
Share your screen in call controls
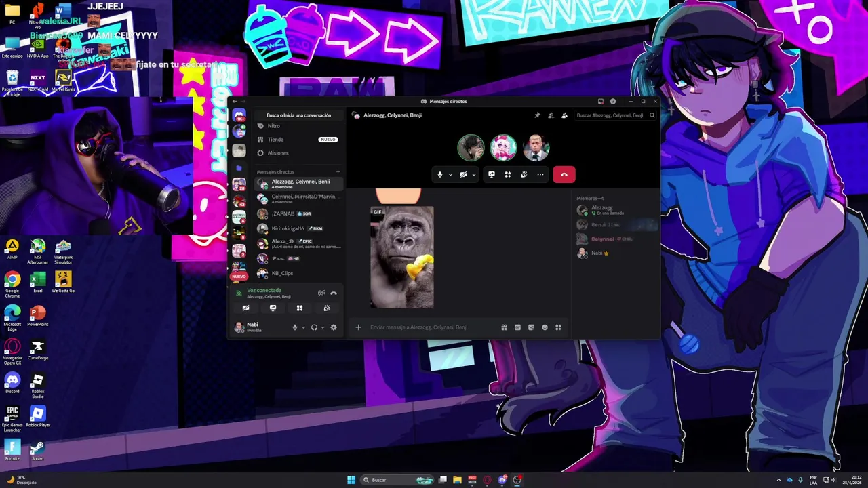(492, 174)
